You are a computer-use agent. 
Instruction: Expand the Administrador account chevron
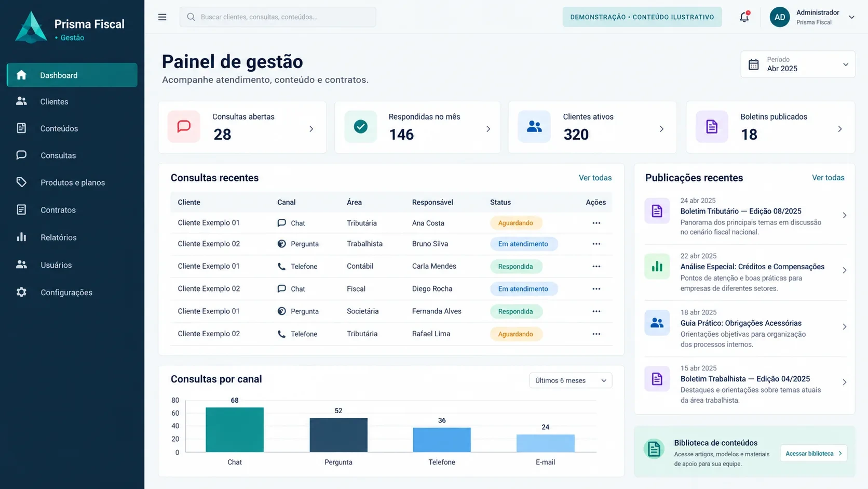point(851,17)
